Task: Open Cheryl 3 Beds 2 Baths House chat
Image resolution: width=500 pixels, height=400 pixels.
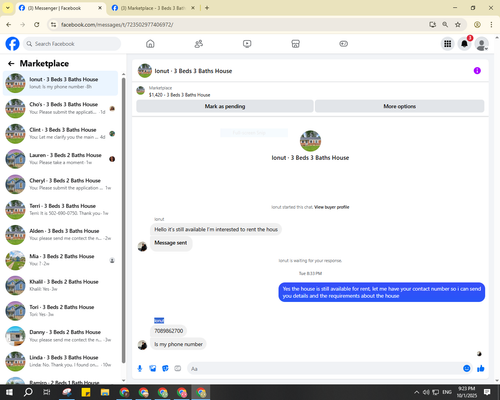Action: [60, 184]
